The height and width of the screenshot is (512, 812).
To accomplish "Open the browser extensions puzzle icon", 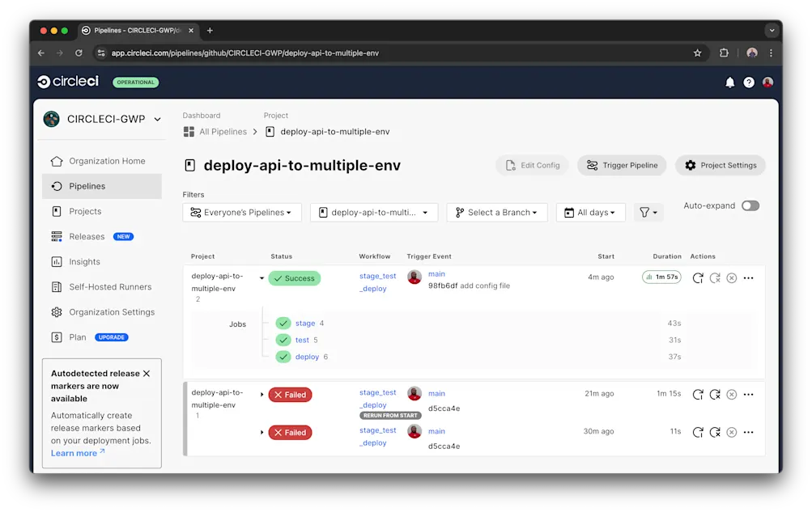I will 723,53.
